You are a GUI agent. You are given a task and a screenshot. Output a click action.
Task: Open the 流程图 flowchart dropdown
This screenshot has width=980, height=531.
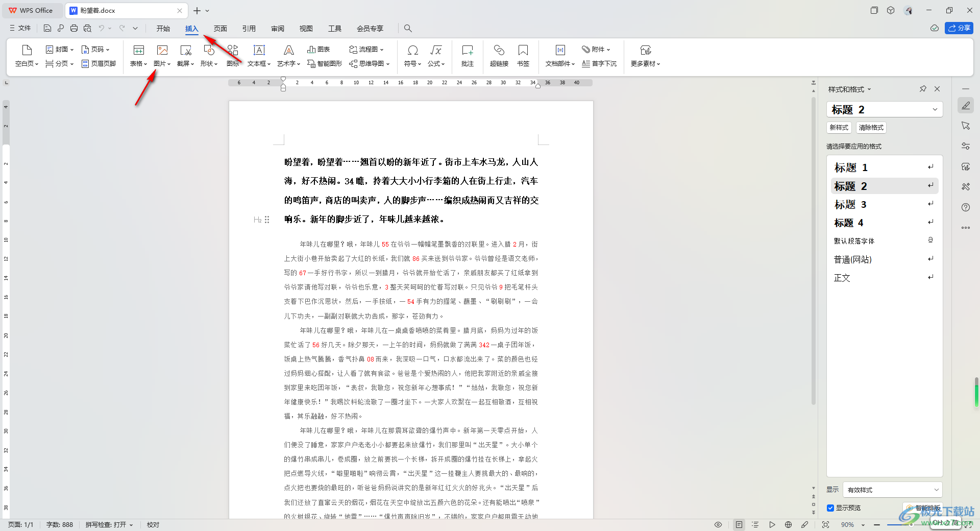point(366,50)
